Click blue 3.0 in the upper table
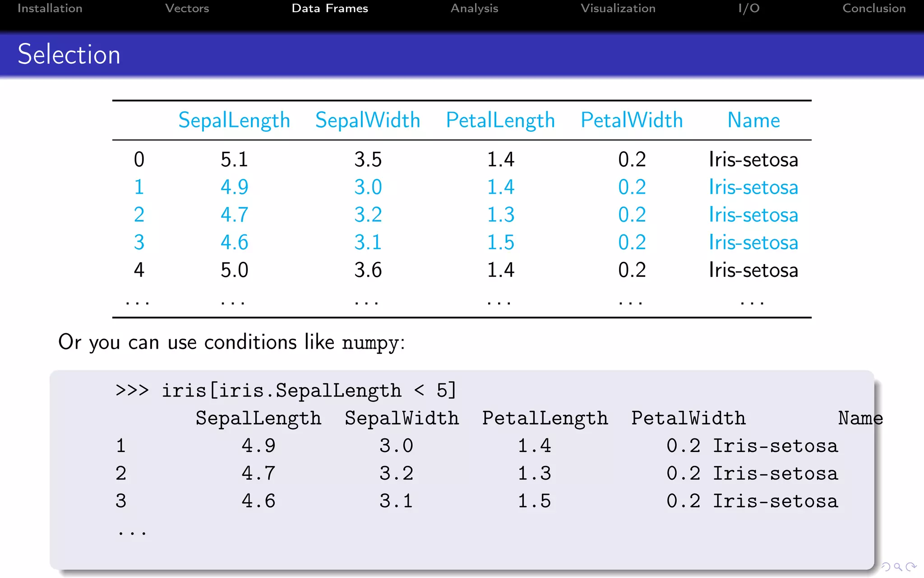The height and width of the screenshot is (578, 924). pos(368,187)
